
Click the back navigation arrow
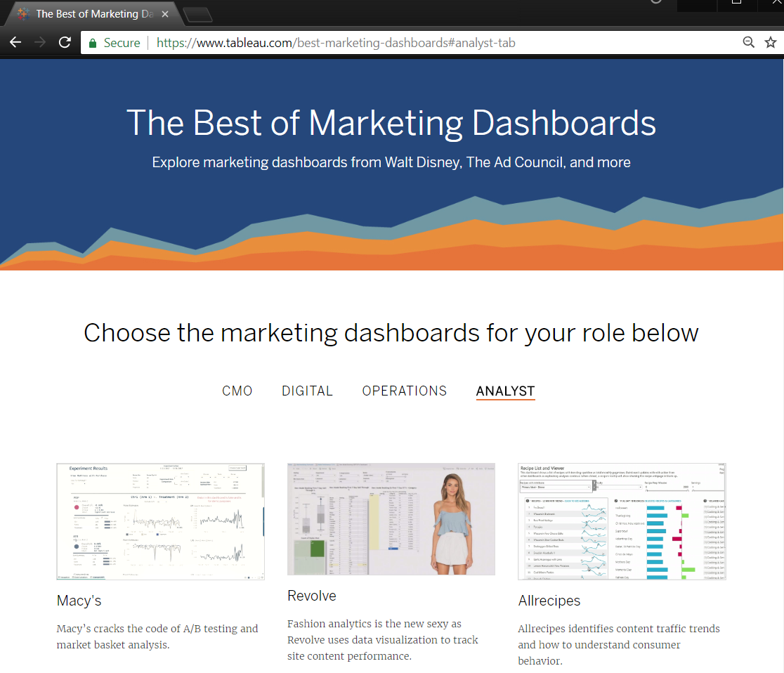pyautogui.click(x=15, y=42)
